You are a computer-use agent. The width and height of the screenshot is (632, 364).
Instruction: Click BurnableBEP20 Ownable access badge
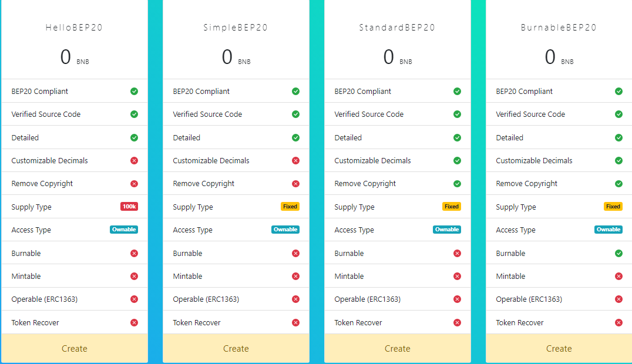609,230
